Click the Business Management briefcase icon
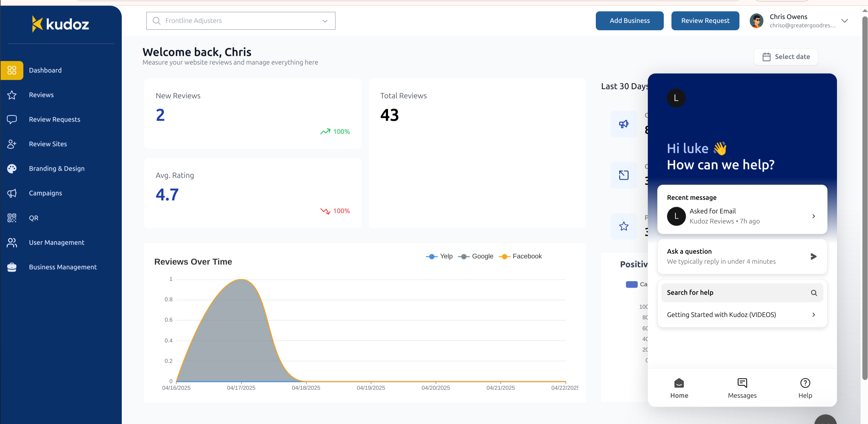 click(x=12, y=267)
